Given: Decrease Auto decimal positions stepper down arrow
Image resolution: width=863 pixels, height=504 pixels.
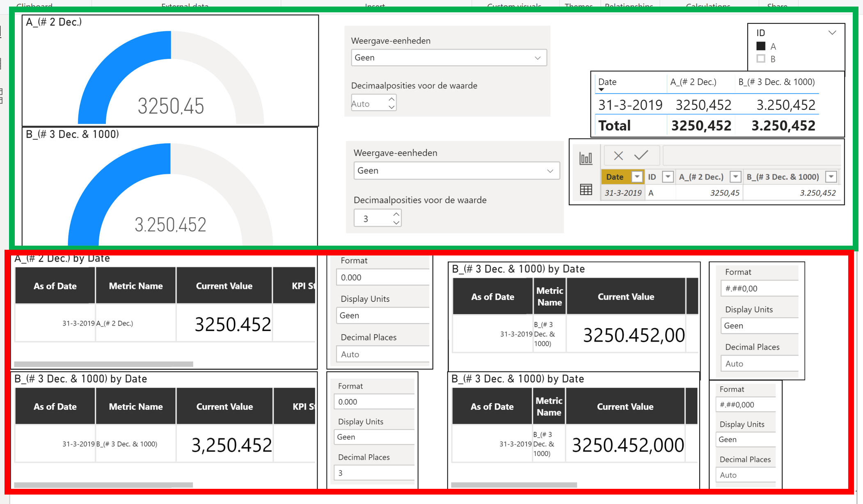Looking at the screenshot, I should (391, 107).
